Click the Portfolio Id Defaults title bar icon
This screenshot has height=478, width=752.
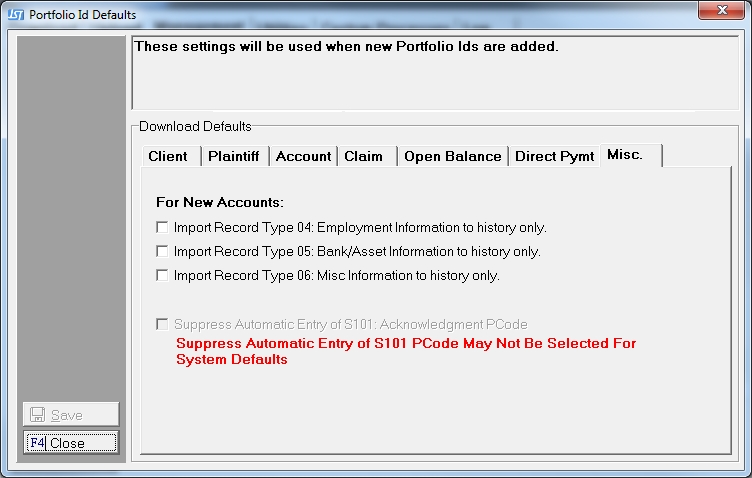[15, 15]
